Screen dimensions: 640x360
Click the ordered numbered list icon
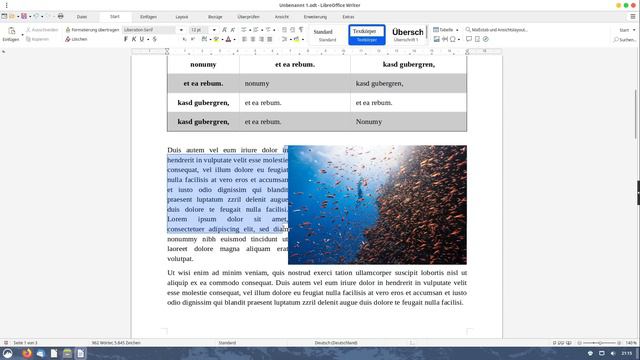coord(256,30)
